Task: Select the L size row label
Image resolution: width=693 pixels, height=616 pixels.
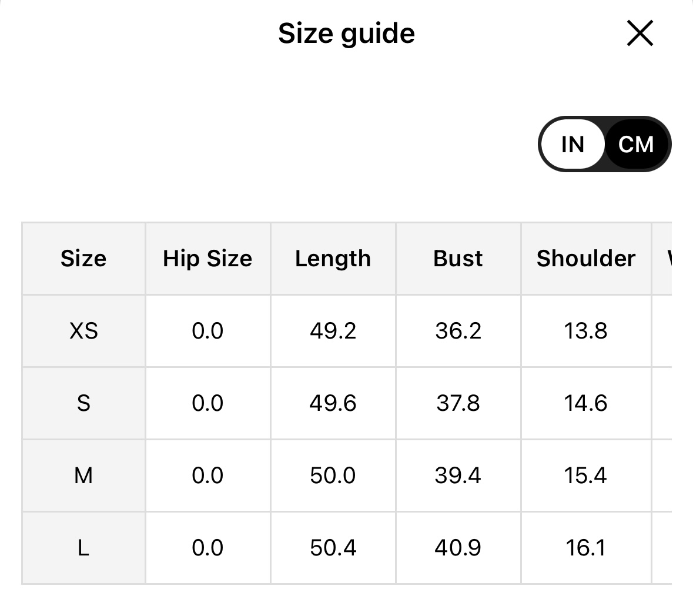Action: coord(83,548)
